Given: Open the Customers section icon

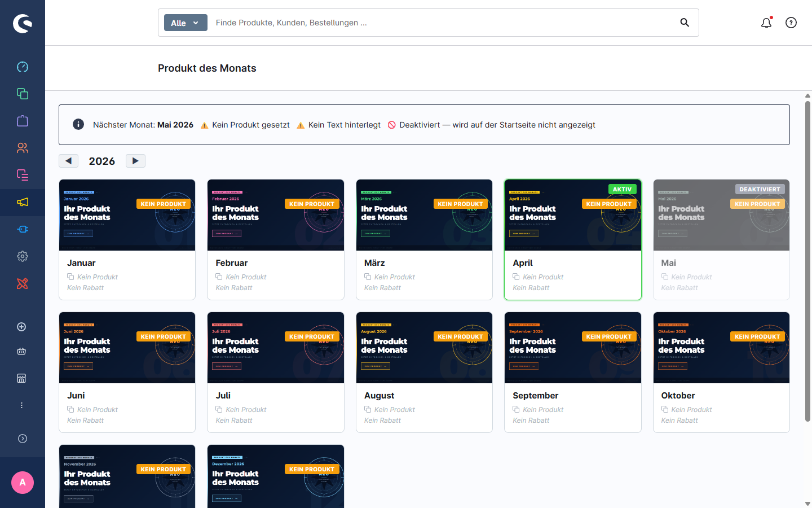Looking at the screenshot, I should 22,148.
